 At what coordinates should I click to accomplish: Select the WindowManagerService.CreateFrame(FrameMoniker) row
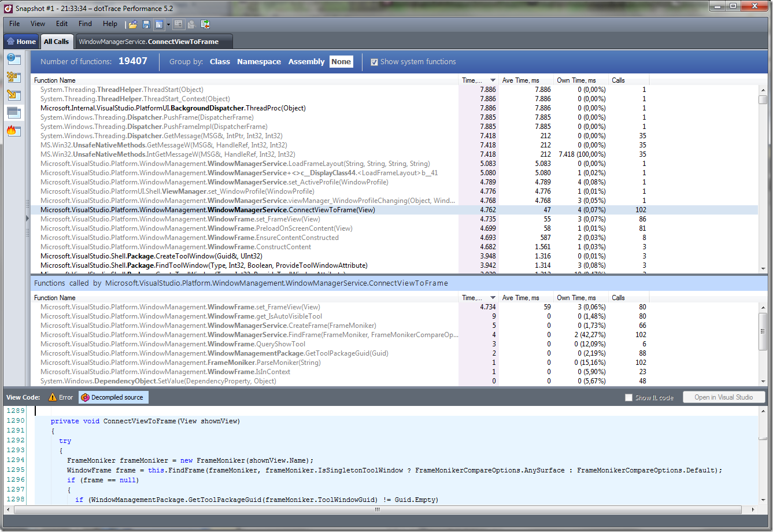pos(395,326)
